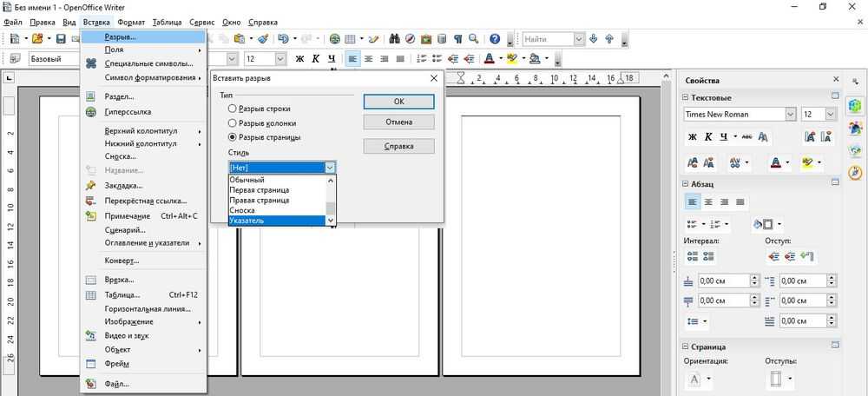Screen dimensions: 868x396
Task: Select the 'Разрыв строки' radio option
Action: (x=233, y=109)
